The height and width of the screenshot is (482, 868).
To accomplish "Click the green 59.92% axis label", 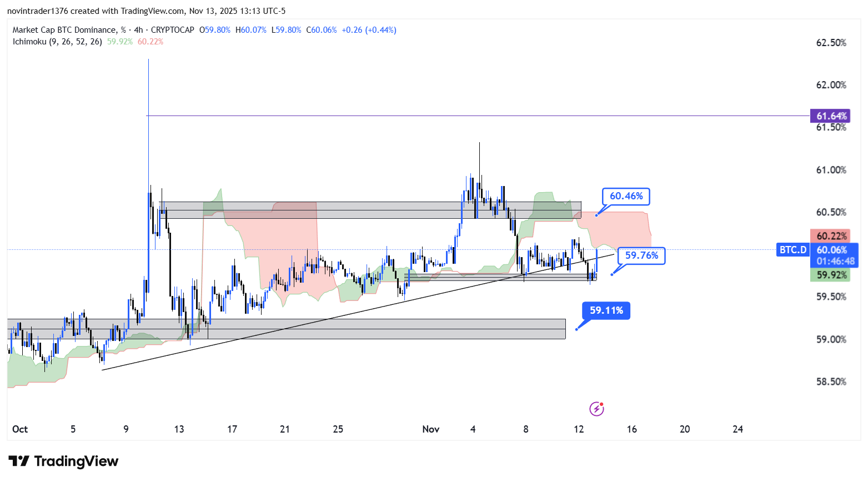I will 831,275.
